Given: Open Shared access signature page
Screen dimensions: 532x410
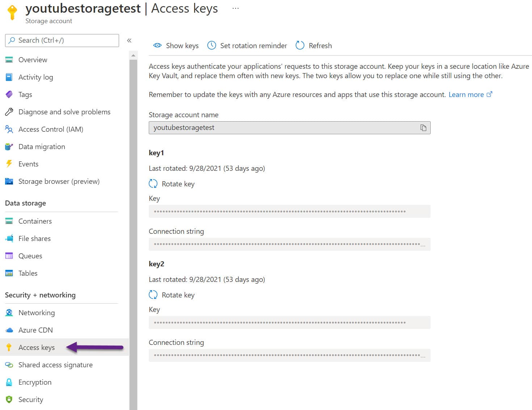Looking at the screenshot, I should (x=55, y=365).
